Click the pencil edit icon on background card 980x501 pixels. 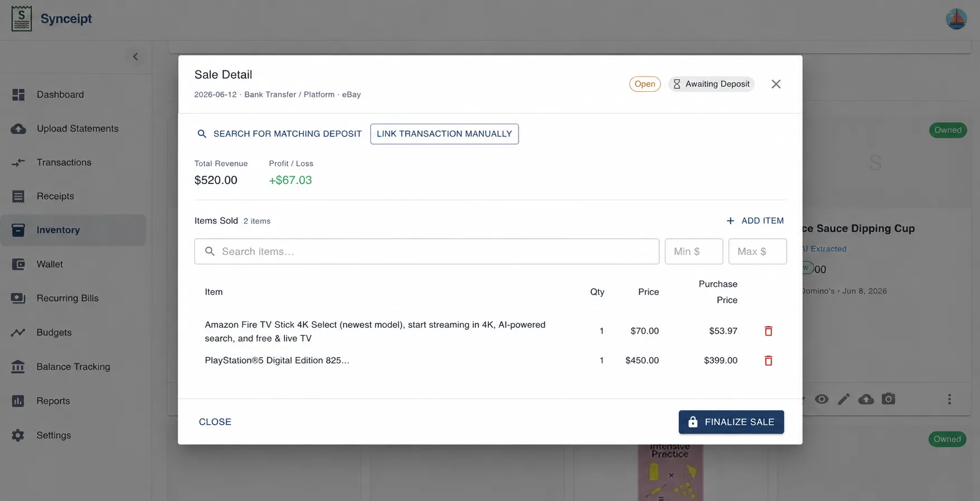(x=844, y=399)
